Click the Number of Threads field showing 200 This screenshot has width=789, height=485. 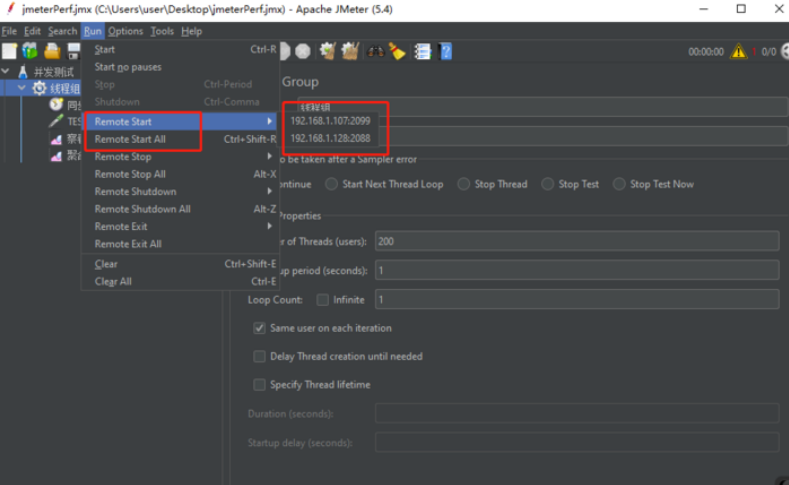click(x=577, y=241)
